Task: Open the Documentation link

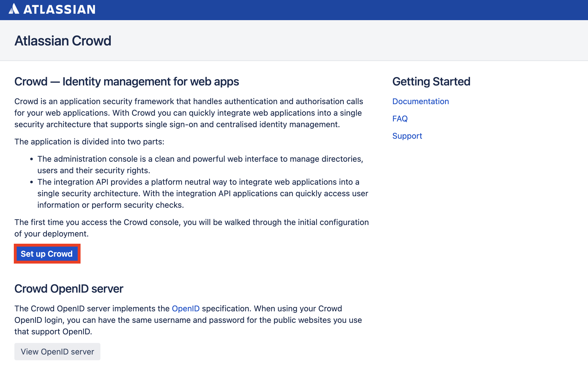Action: (420, 101)
